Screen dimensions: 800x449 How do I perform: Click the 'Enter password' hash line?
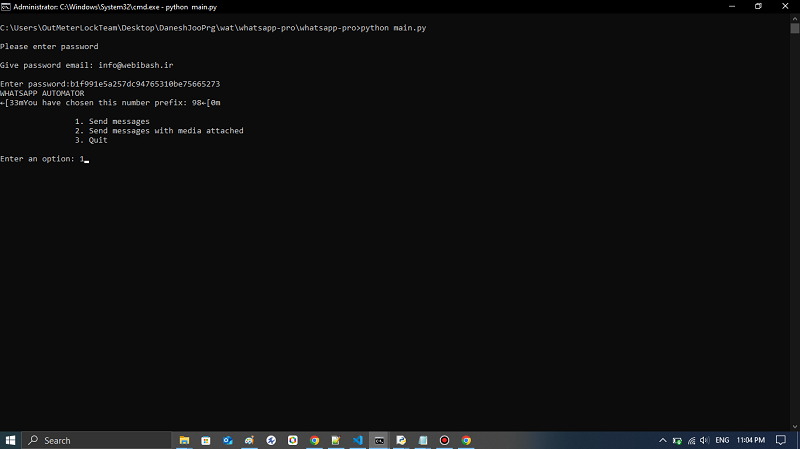coord(110,84)
